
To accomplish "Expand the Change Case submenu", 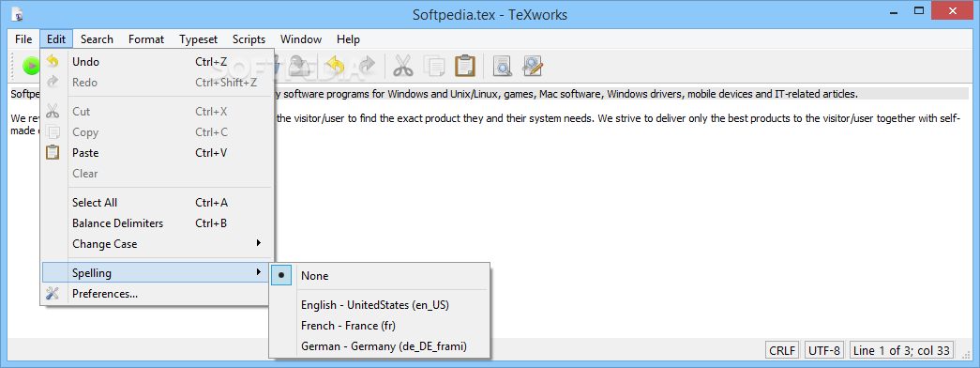I will [x=158, y=243].
